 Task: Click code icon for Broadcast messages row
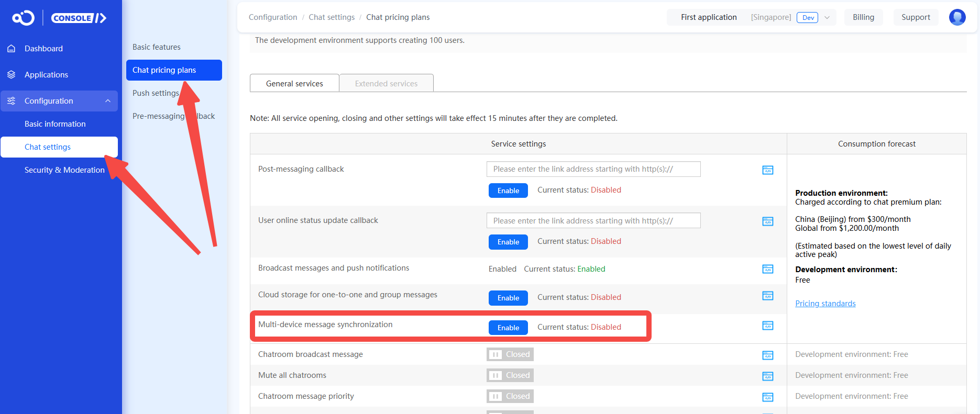tap(767, 269)
